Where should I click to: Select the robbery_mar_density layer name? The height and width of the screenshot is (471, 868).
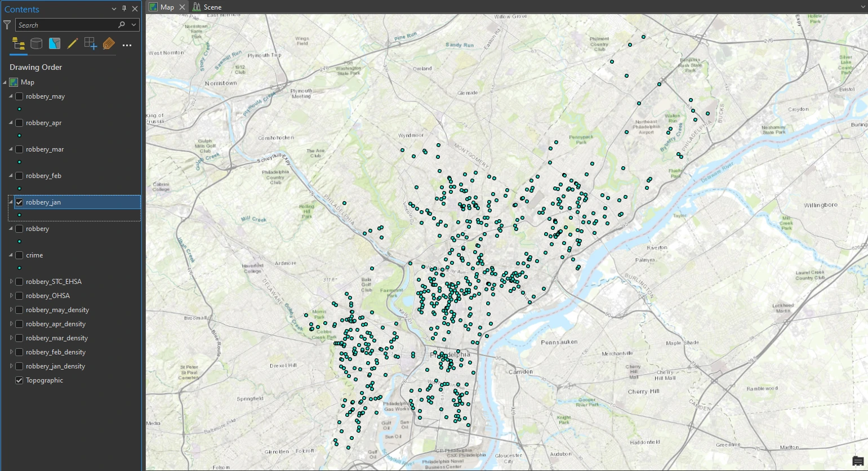57,338
